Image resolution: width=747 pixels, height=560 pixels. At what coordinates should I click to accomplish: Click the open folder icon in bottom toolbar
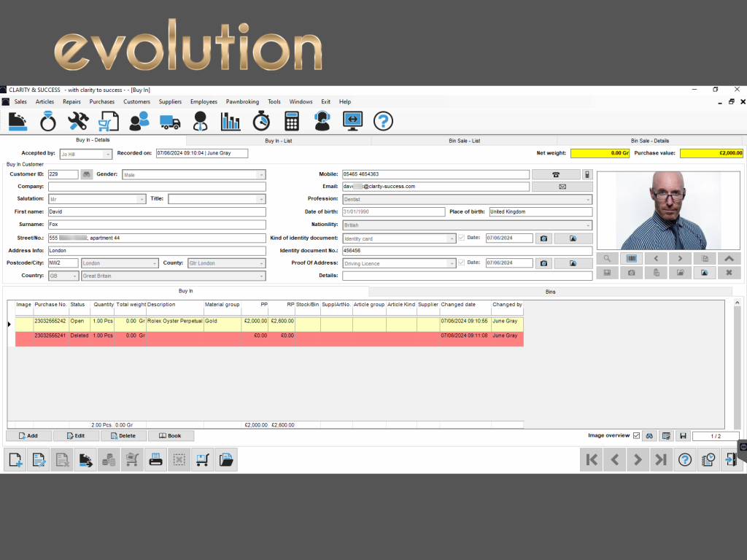pyautogui.click(x=226, y=460)
